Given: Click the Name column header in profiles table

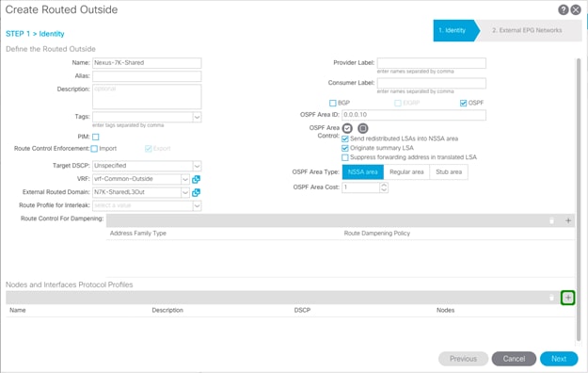Looking at the screenshot, I should click(x=18, y=310).
